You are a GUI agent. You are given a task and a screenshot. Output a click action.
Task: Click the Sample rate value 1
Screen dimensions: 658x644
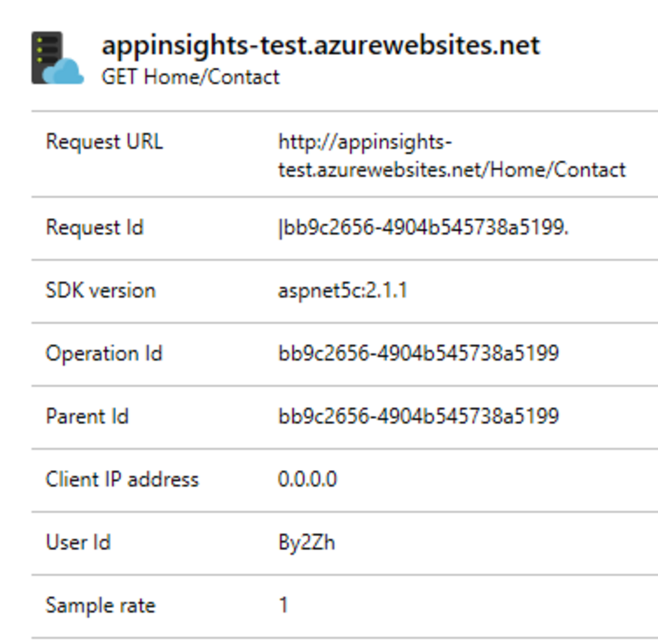[283, 605]
